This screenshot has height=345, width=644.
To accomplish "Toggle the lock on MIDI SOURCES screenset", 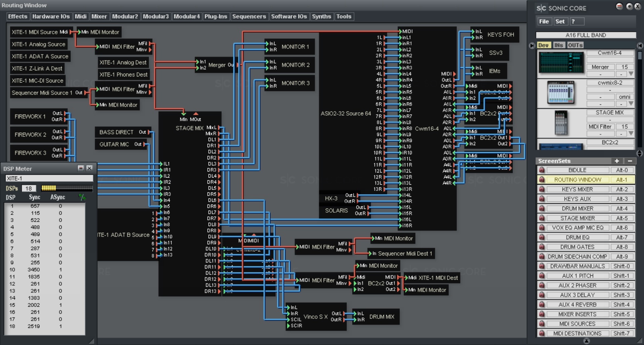I will click(541, 324).
